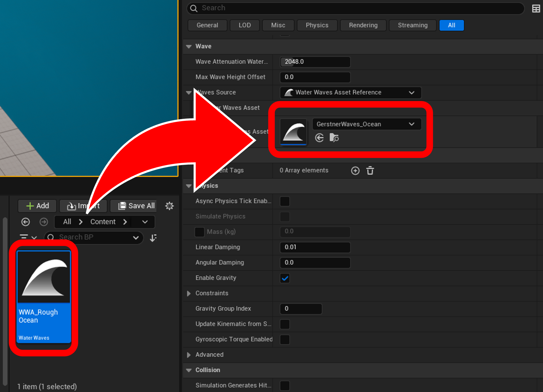Select the All filter tab

point(451,25)
